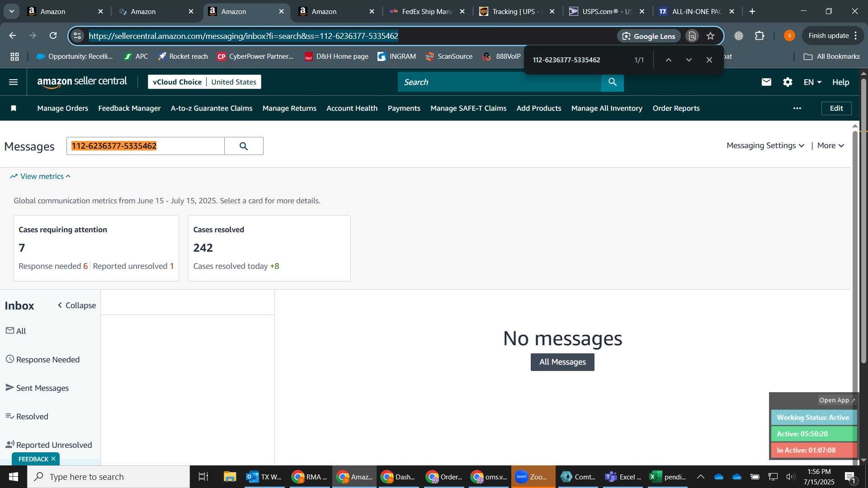Screen dimensions: 868x488
Task: Reload the page with the refresh icon
Action: tap(53, 36)
